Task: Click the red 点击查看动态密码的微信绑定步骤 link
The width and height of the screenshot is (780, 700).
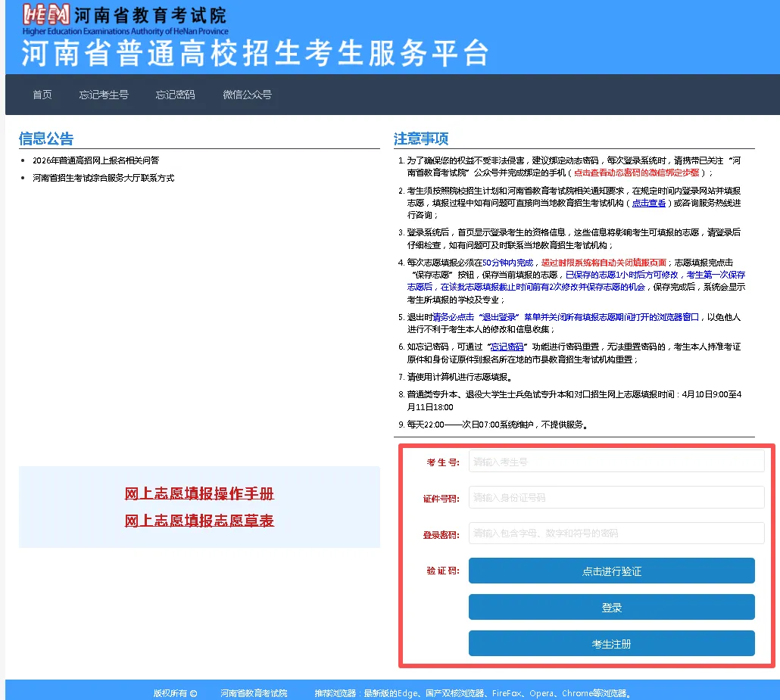Action: pos(636,173)
